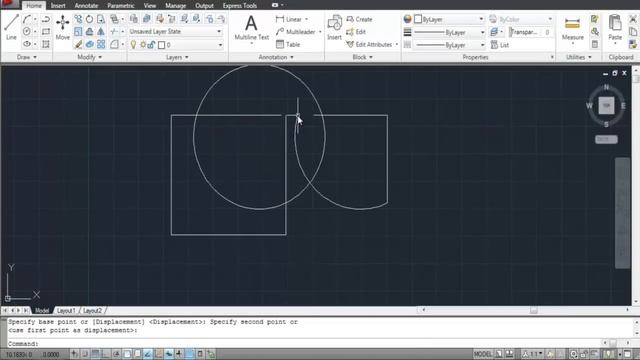The width and height of the screenshot is (640, 360).
Task: Click the Erase tool icon
Action: point(78,44)
